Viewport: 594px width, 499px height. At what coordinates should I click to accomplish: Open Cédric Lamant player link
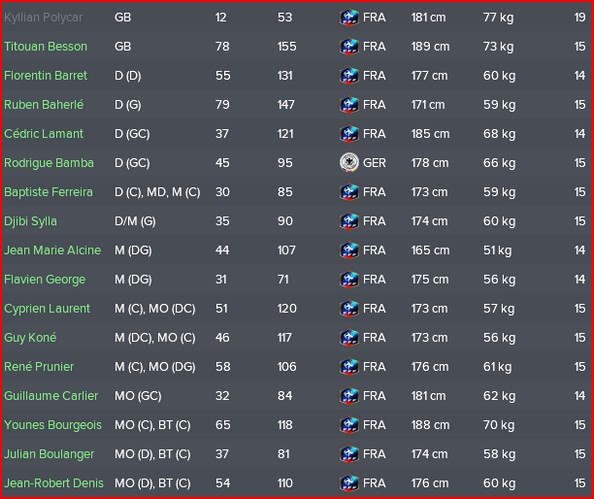click(x=44, y=134)
